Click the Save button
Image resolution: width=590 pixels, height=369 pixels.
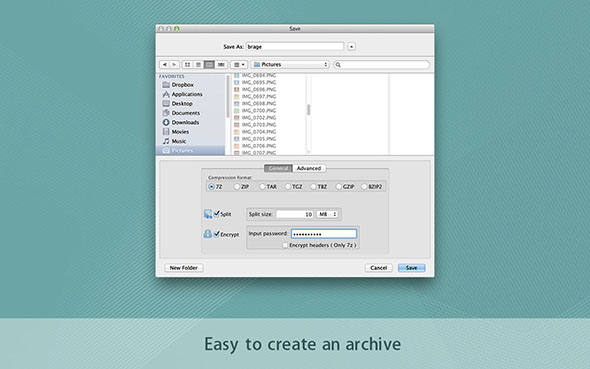(411, 268)
